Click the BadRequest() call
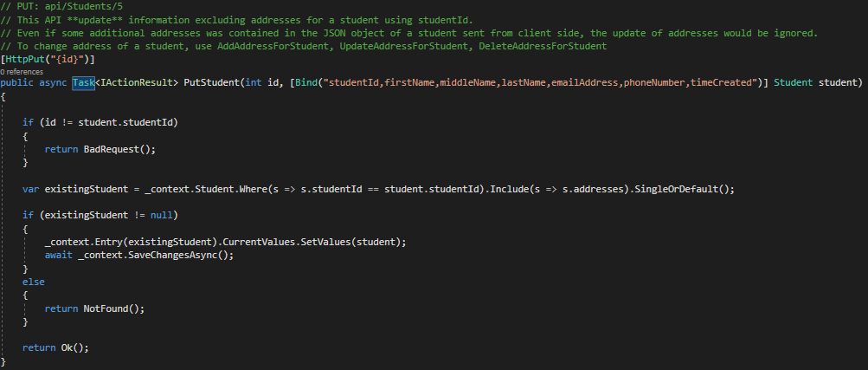The height and width of the screenshot is (370, 868). coord(117,149)
